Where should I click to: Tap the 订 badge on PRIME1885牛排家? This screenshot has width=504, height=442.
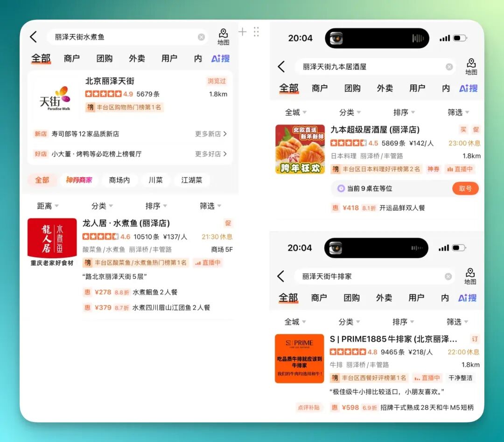tap(475, 339)
